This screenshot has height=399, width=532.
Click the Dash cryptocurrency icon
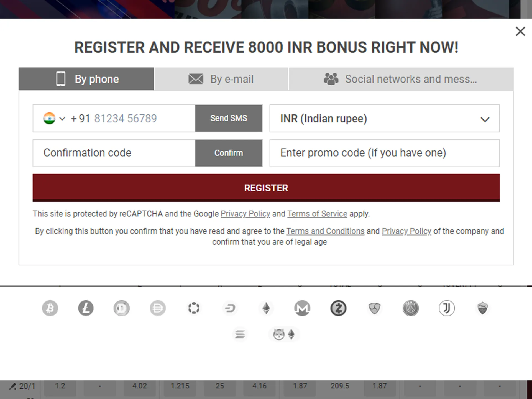229,308
